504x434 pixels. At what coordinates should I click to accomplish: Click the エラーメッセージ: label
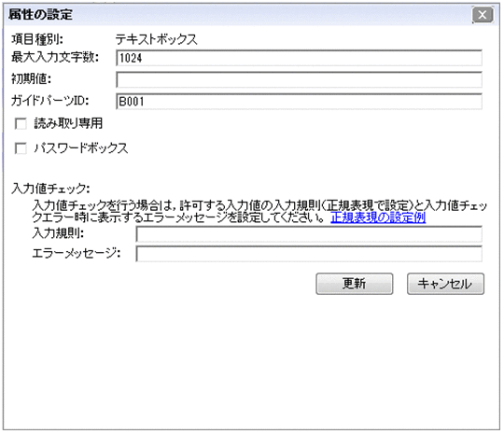[77, 253]
